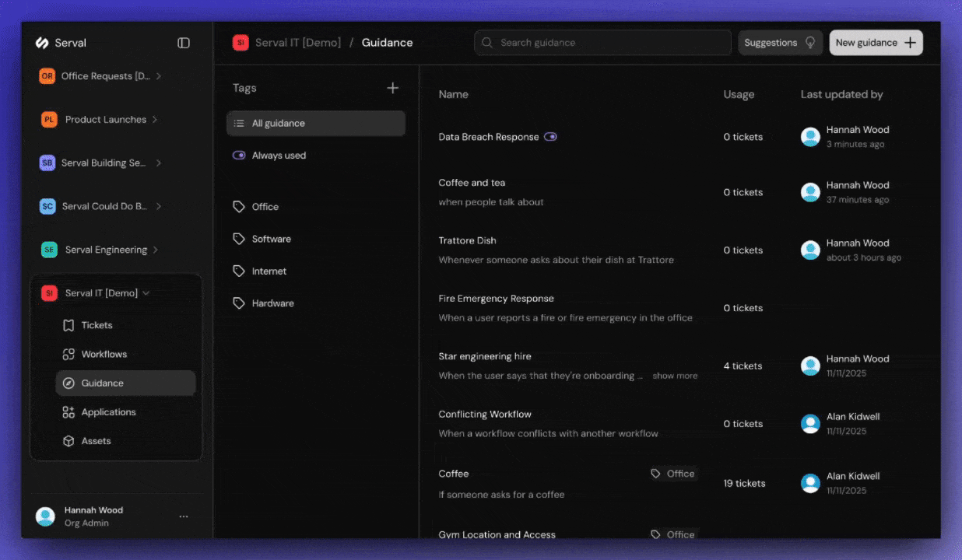Image resolution: width=962 pixels, height=560 pixels.
Task: Open the Star engineering hire guidance
Action: point(485,356)
